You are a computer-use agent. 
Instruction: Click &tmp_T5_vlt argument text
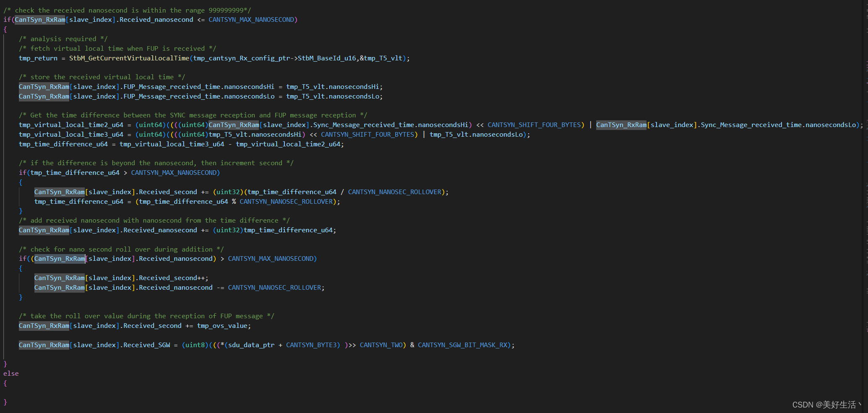click(381, 58)
